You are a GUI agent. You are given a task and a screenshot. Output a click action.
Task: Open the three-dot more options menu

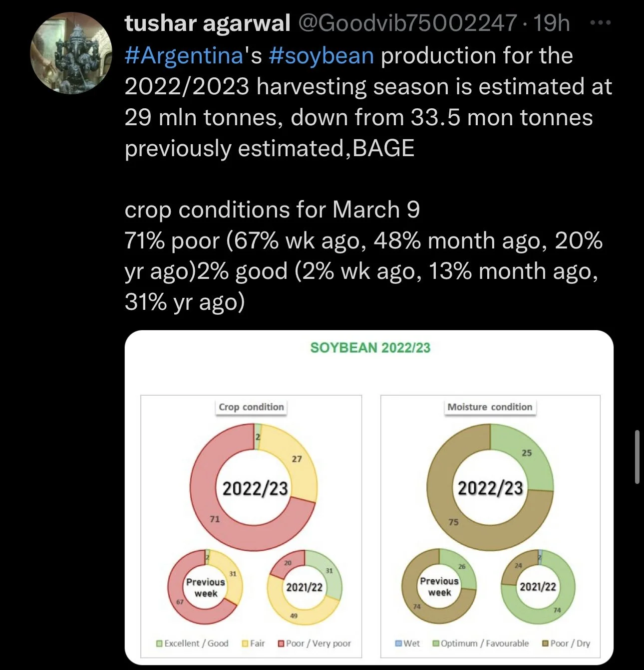point(600,23)
